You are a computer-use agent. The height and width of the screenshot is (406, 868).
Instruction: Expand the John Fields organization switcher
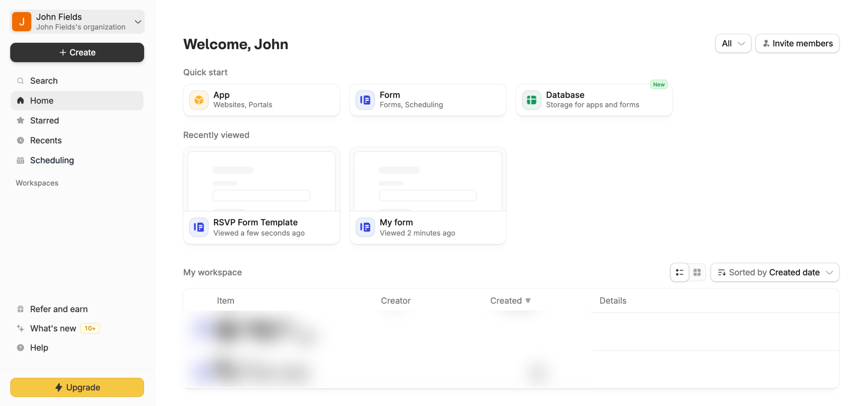[138, 22]
